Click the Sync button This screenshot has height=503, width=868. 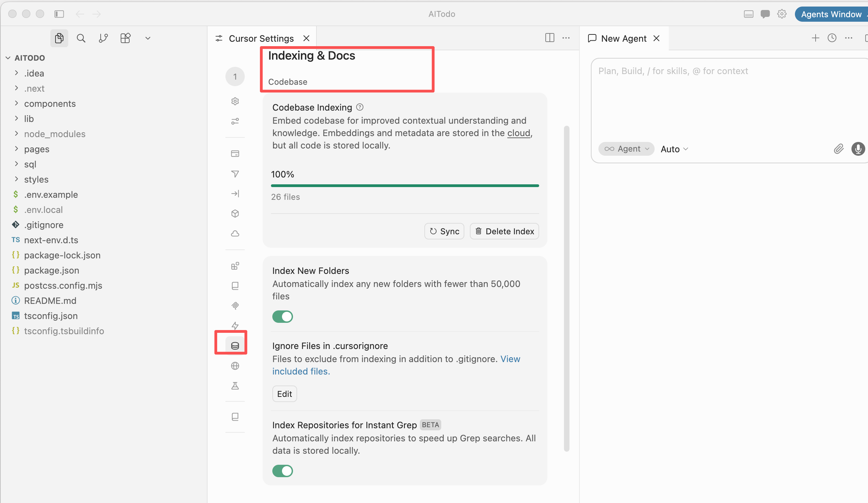(444, 231)
